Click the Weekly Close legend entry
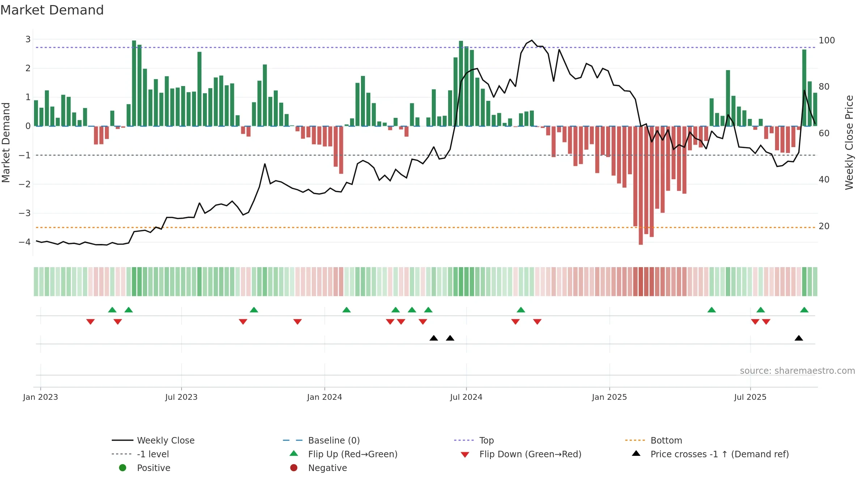Image resolution: width=868 pixels, height=488 pixels. (153, 440)
